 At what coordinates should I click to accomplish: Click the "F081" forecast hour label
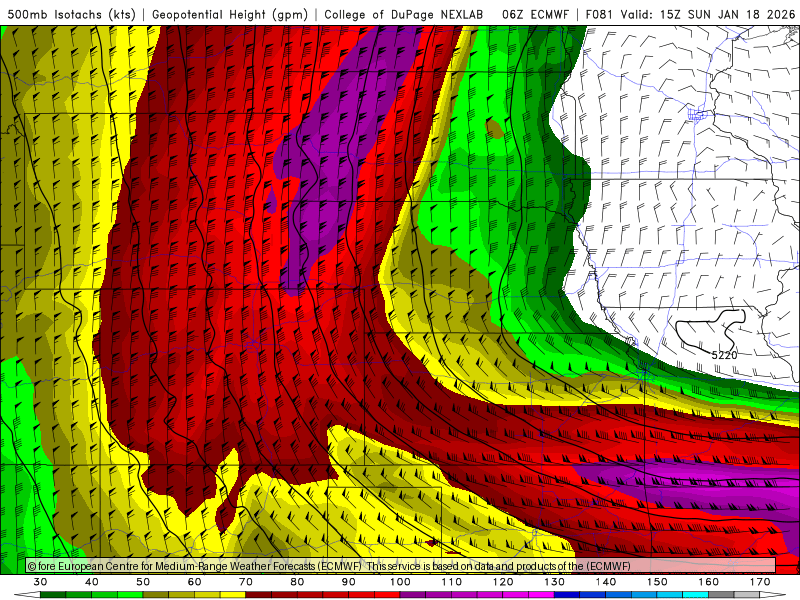point(600,14)
